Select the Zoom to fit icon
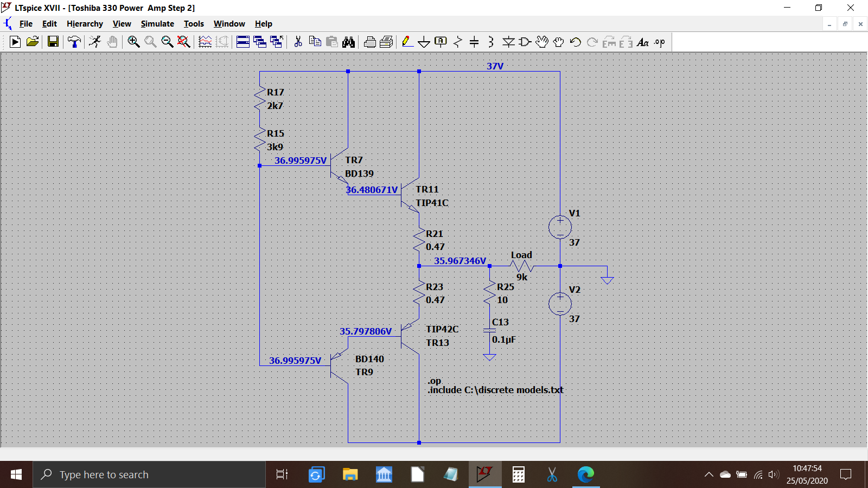 point(184,42)
